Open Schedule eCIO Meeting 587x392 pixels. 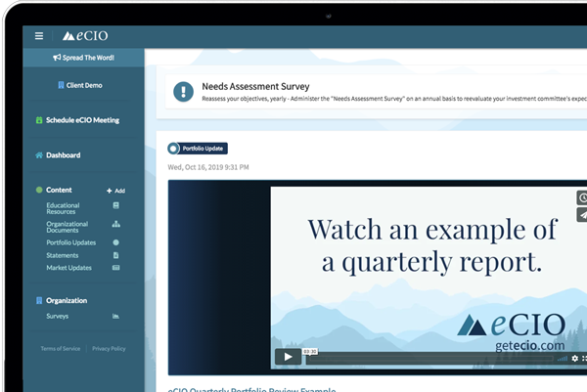[82, 120]
